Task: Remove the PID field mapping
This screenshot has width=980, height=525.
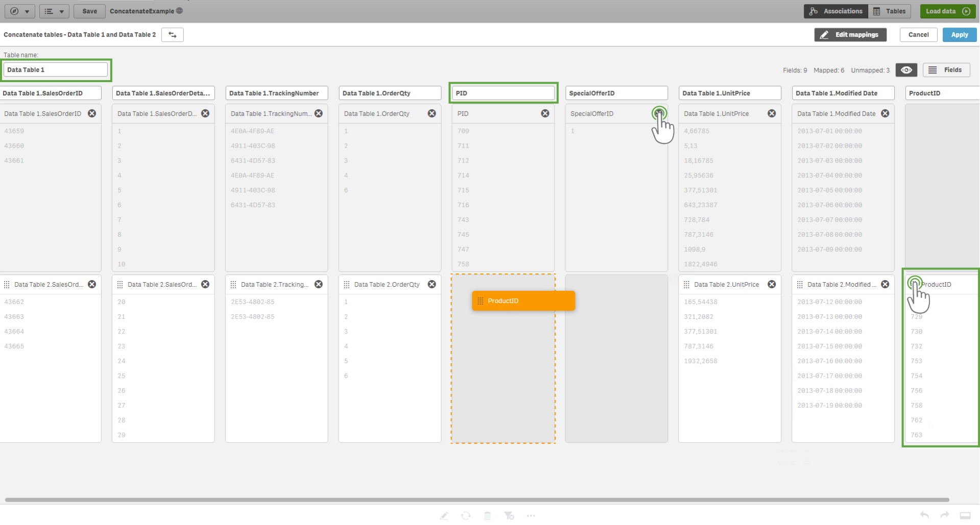Action: coord(545,113)
